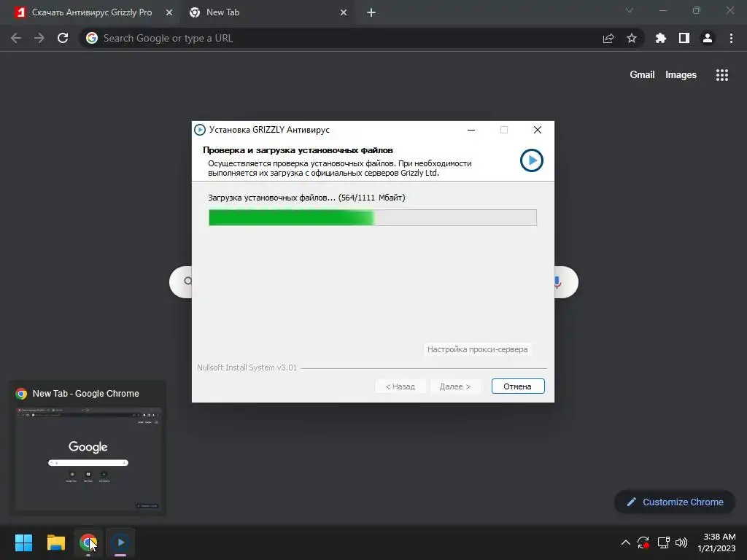
Task: Switch to the New Tab tab
Action: click(x=267, y=12)
